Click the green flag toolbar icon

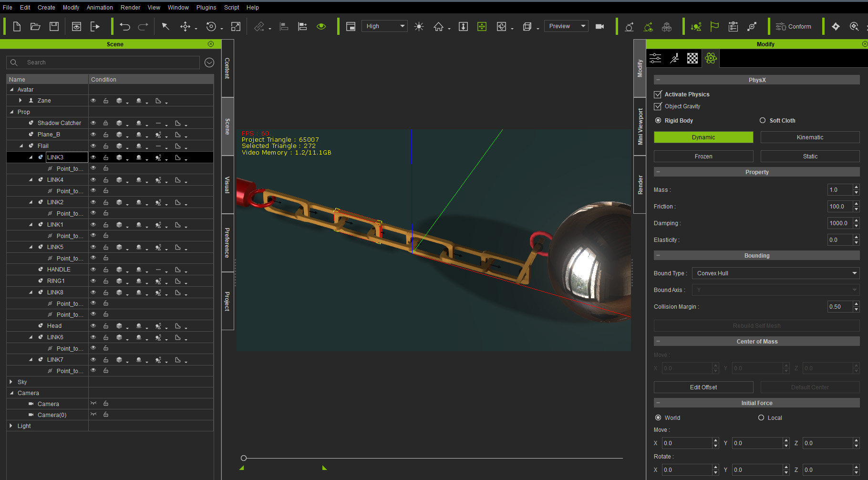(x=714, y=27)
